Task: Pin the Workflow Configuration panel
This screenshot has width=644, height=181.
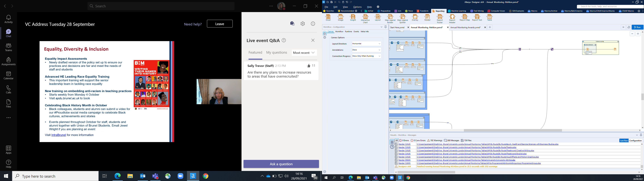Action: 385,27
